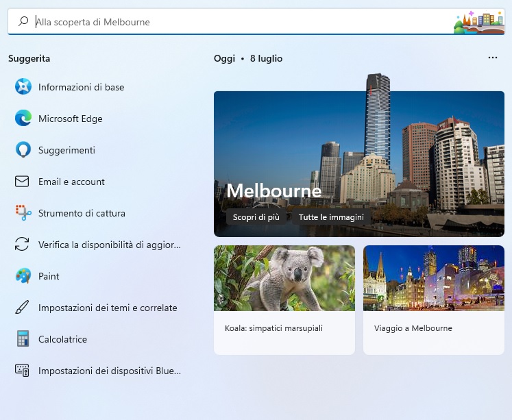Viewport: 512px width, 420px height.
Task: Click the Melbourne skyline illustration in search box
Action: pos(478,22)
